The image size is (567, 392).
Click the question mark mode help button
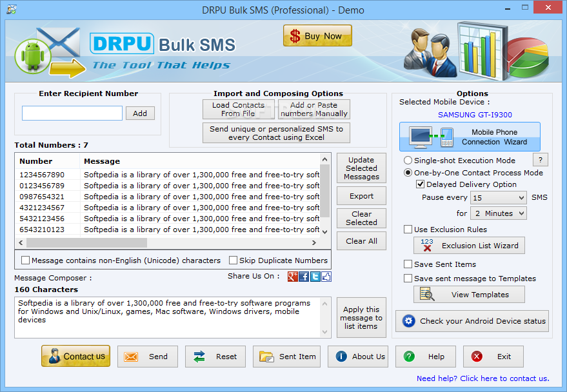pyautogui.click(x=541, y=160)
